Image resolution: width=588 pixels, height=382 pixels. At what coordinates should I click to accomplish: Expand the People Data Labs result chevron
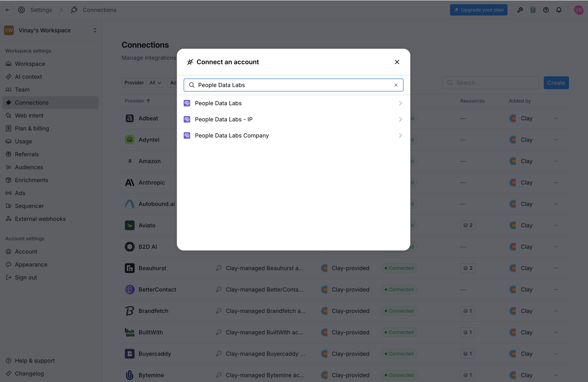[x=400, y=103]
